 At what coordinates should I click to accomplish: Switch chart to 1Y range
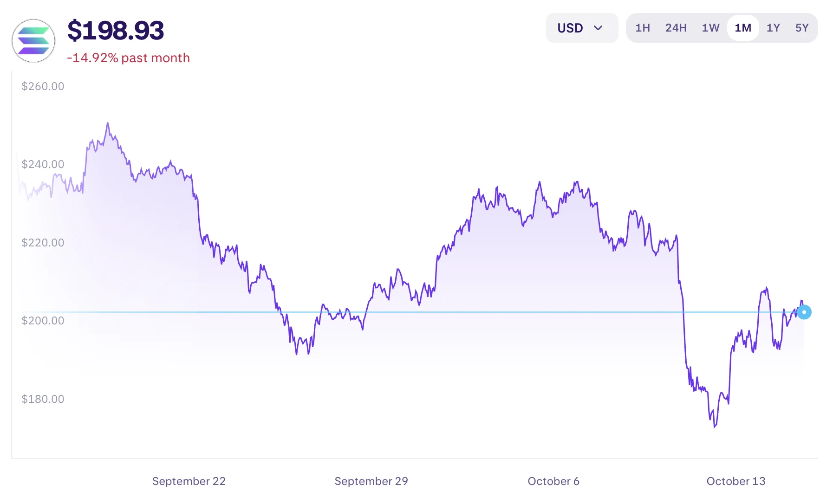[773, 28]
